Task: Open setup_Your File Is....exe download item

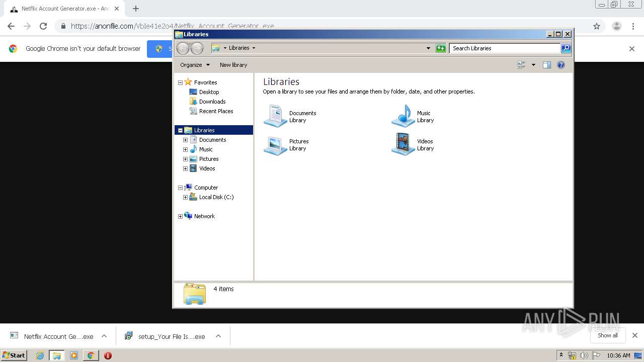Action: pyautogui.click(x=165, y=336)
